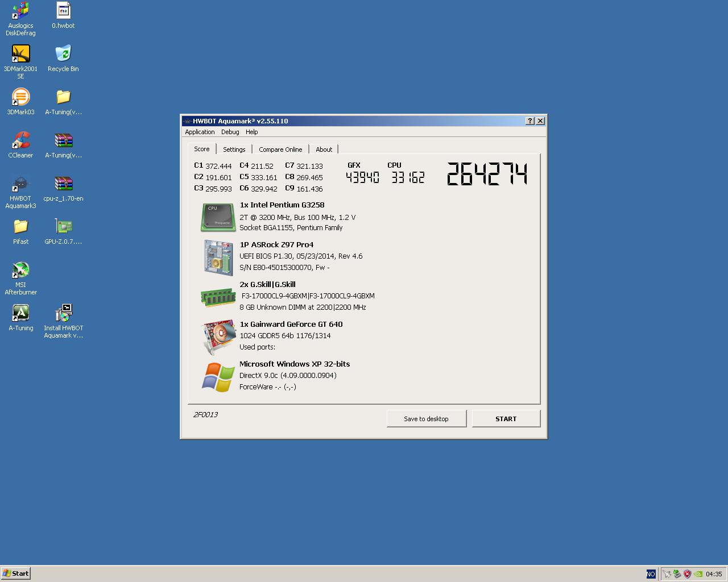Image resolution: width=728 pixels, height=582 pixels.
Task: Click the C9 value 161.436
Action: tap(310, 189)
